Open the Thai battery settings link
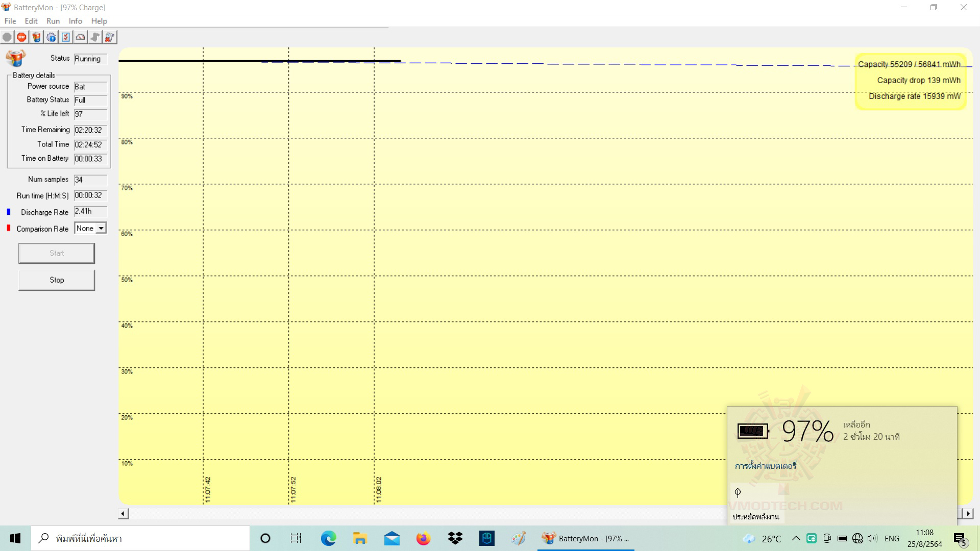 click(765, 466)
